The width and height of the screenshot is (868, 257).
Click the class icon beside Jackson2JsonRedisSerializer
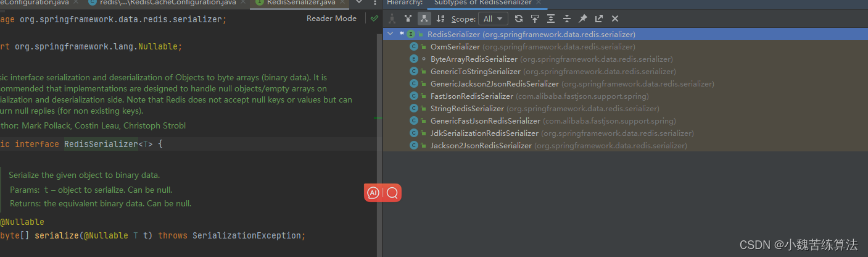(415, 146)
